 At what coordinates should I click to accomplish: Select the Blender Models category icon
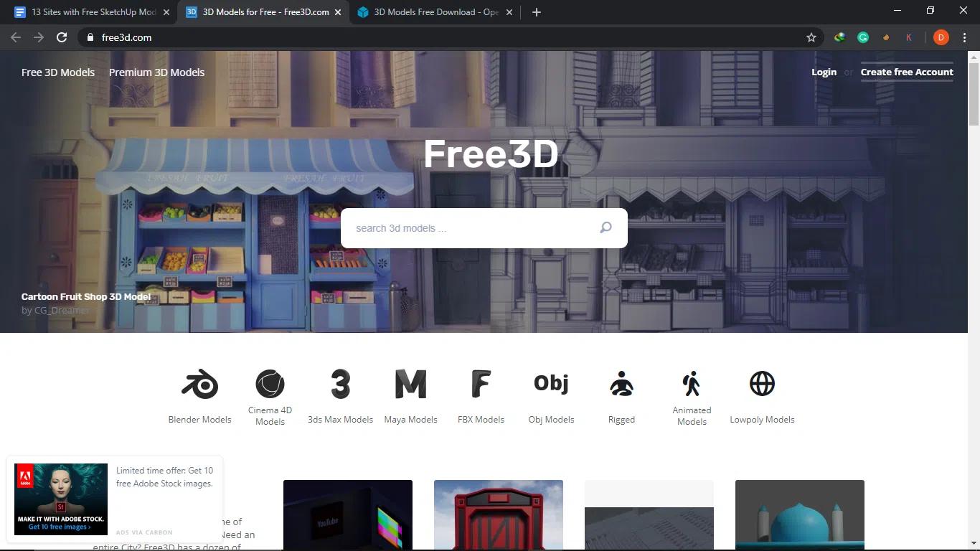click(x=199, y=383)
